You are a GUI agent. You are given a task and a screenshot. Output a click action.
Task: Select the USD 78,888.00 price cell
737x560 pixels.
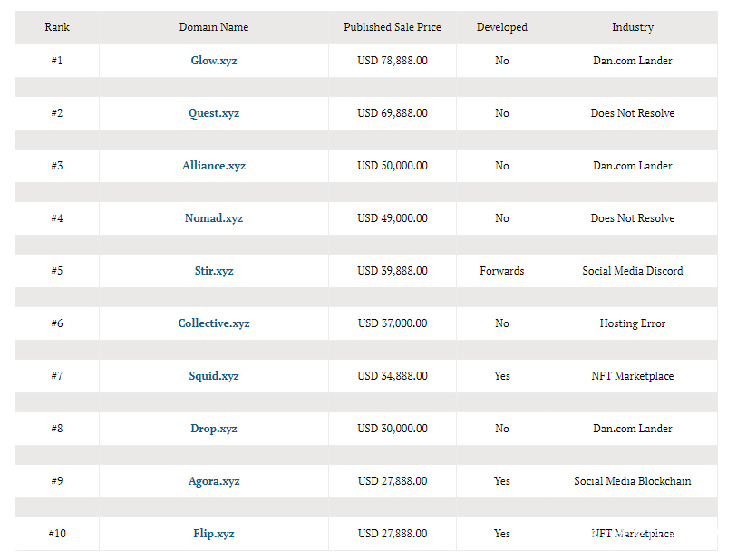point(392,61)
